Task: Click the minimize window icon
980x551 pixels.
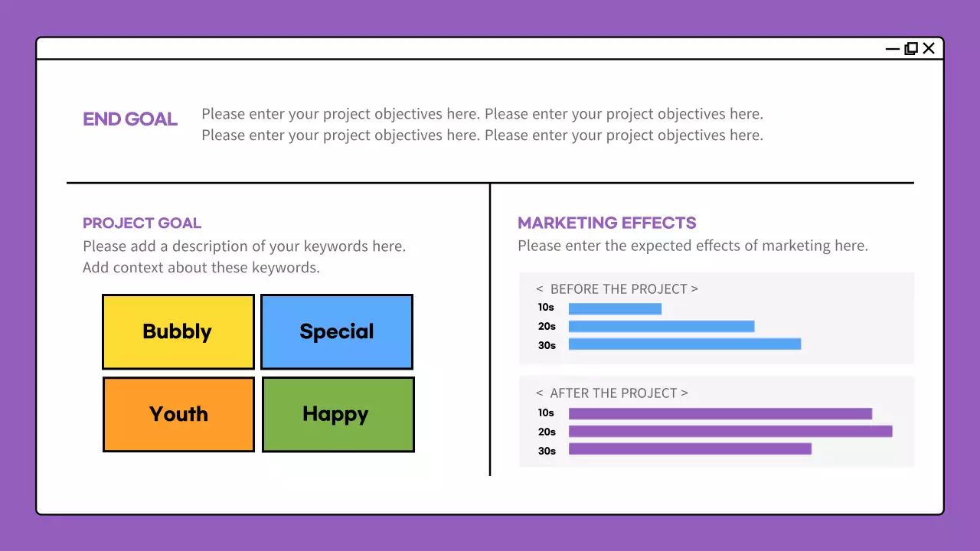Action: (892, 49)
